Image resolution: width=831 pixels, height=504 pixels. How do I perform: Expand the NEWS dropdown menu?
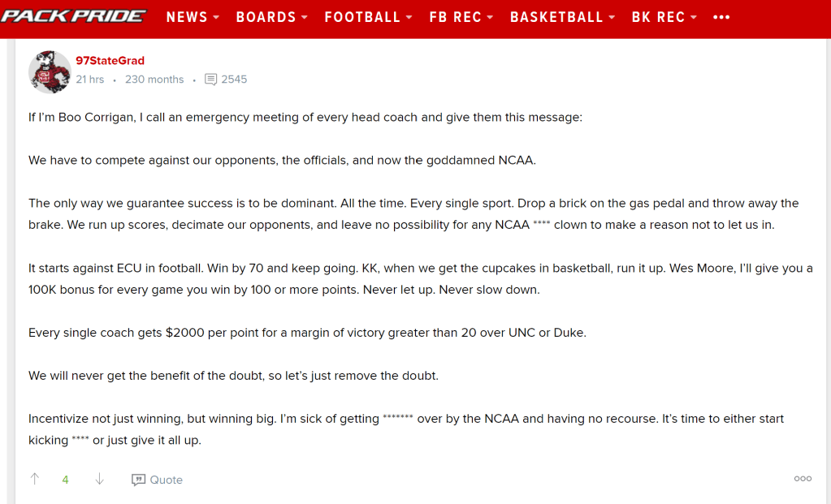pos(193,17)
